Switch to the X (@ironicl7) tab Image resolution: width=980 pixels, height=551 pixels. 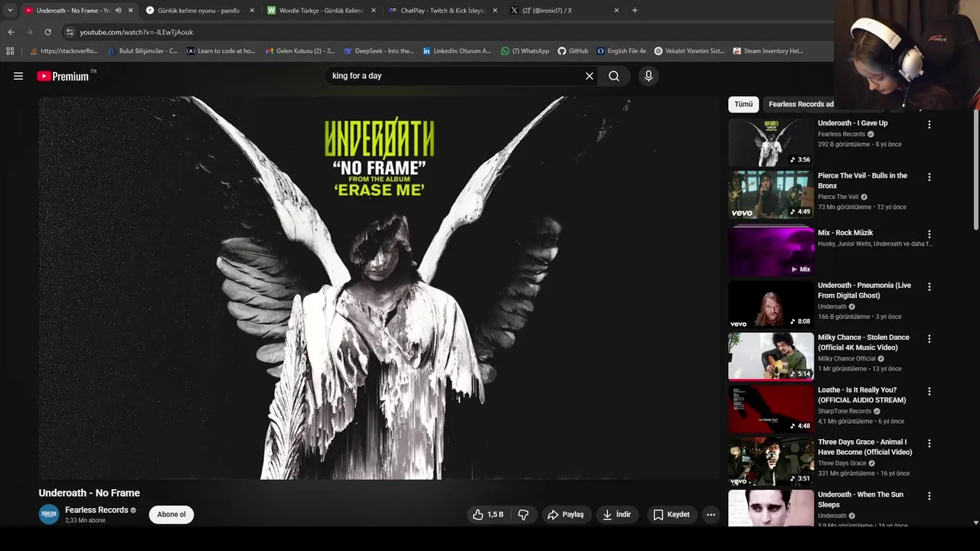[564, 11]
